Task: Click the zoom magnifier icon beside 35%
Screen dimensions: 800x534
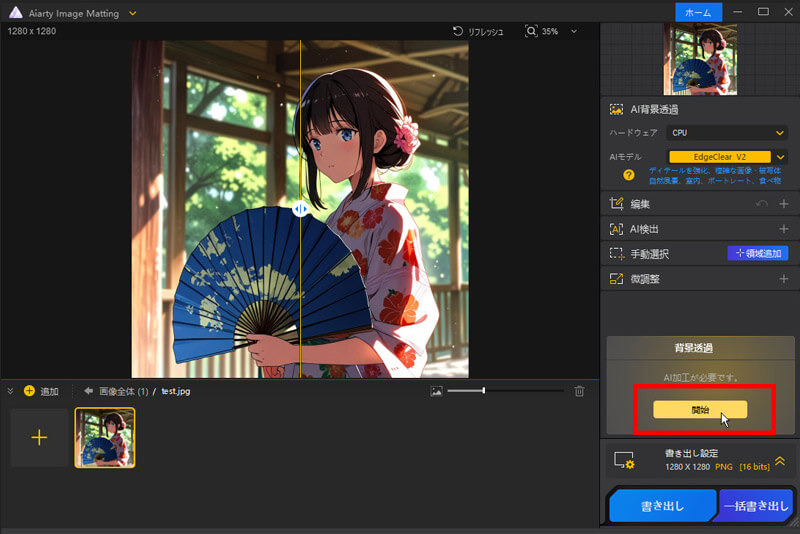Action: tap(531, 31)
